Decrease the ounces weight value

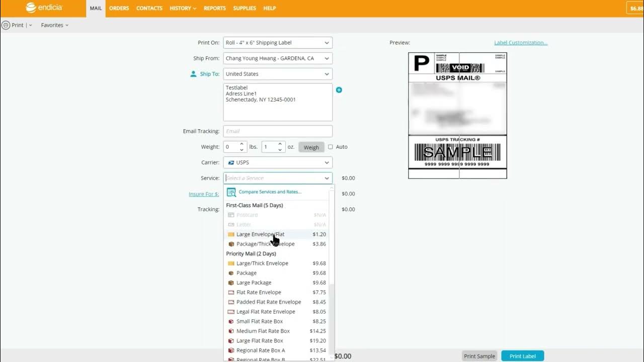280,150
